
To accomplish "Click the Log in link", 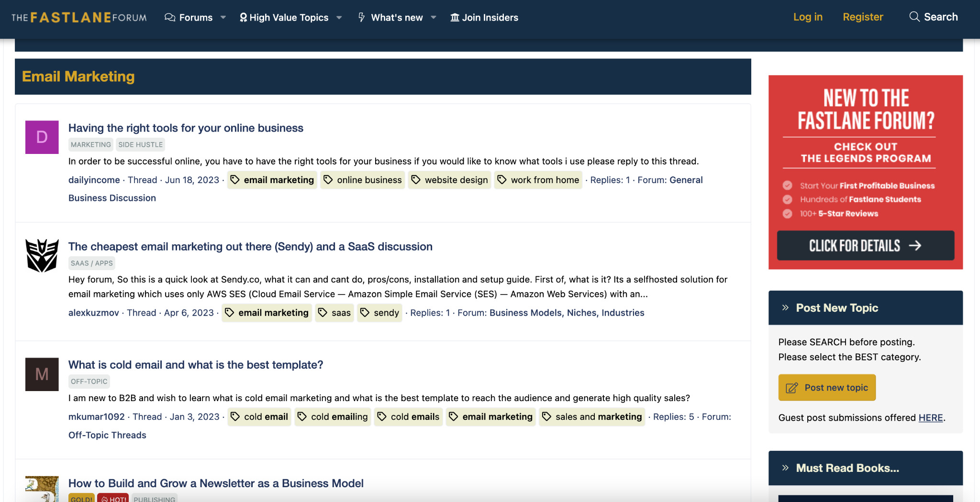I will 808,17.
